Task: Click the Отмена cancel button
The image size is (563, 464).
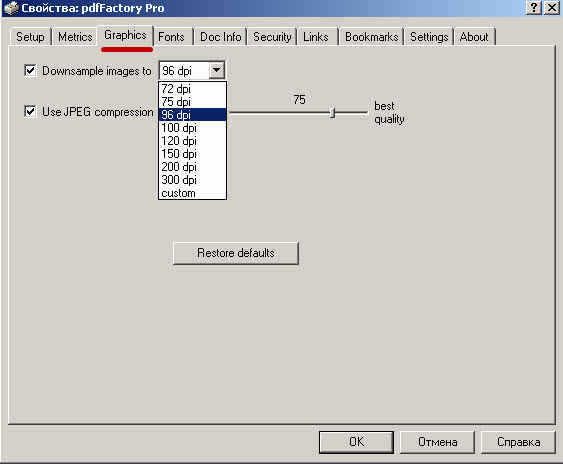Action: 437,442
